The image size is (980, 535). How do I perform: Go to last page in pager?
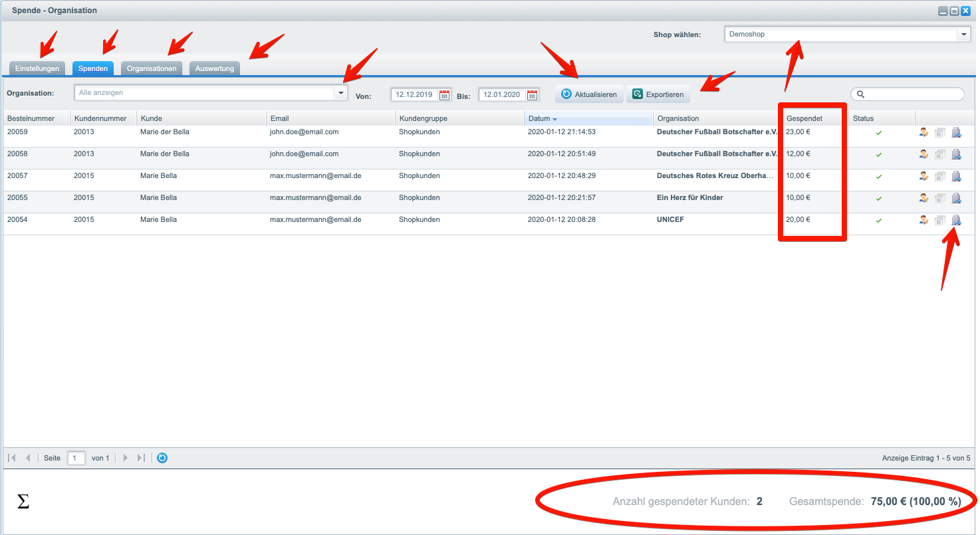pos(141,458)
